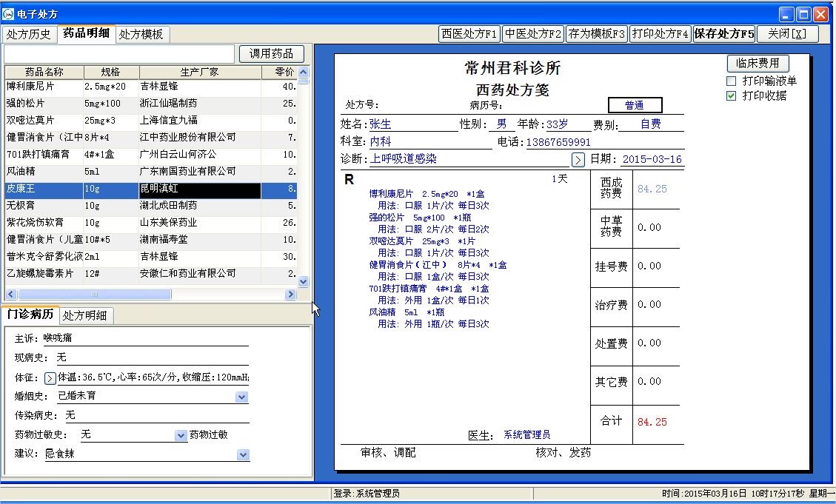Screen dimensions: 836x504
Task: Click the 中医处方F2 button
Action: [533, 33]
